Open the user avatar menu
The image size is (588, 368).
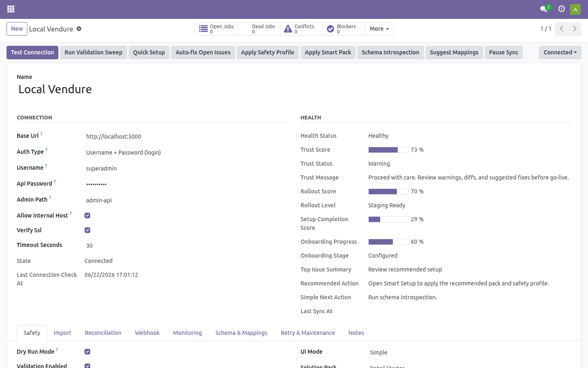coord(575,9)
